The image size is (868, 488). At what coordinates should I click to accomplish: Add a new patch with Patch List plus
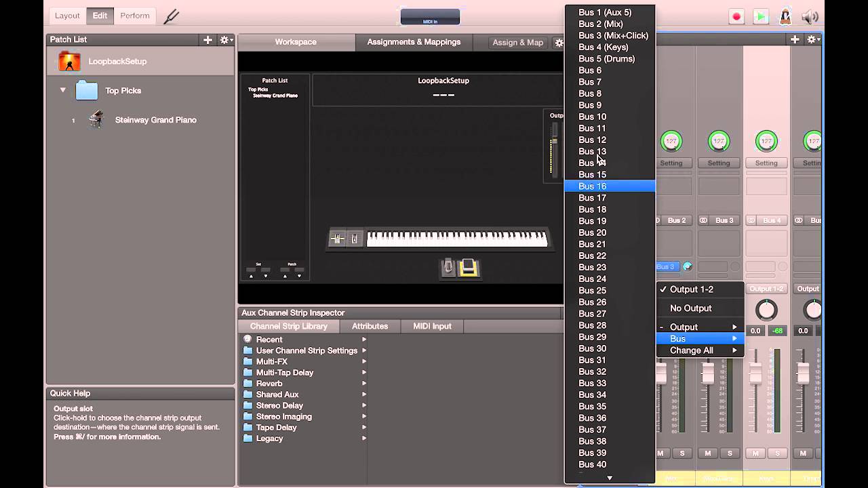208,39
